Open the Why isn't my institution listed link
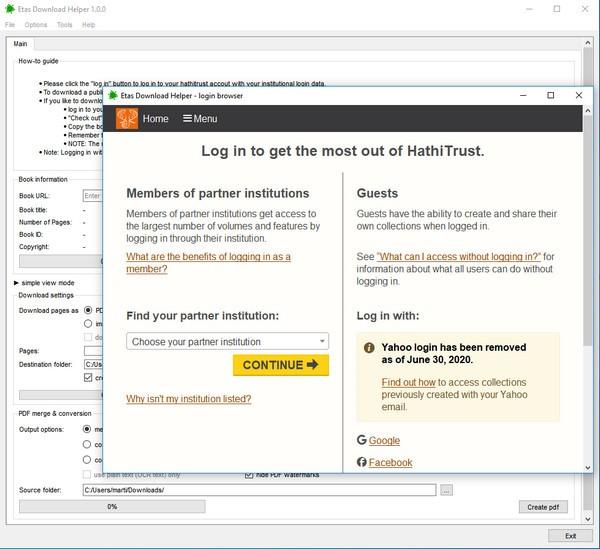This screenshot has height=549, width=600. tap(189, 399)
